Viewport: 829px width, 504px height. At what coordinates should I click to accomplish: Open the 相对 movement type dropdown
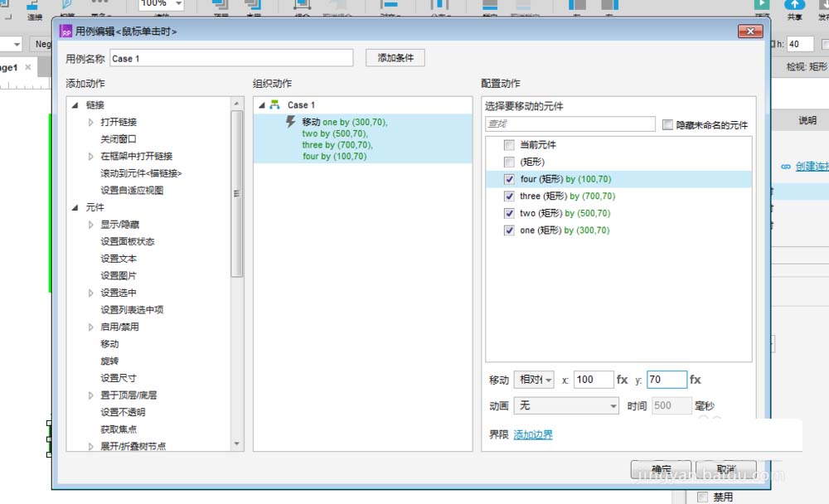coord(534,380)
